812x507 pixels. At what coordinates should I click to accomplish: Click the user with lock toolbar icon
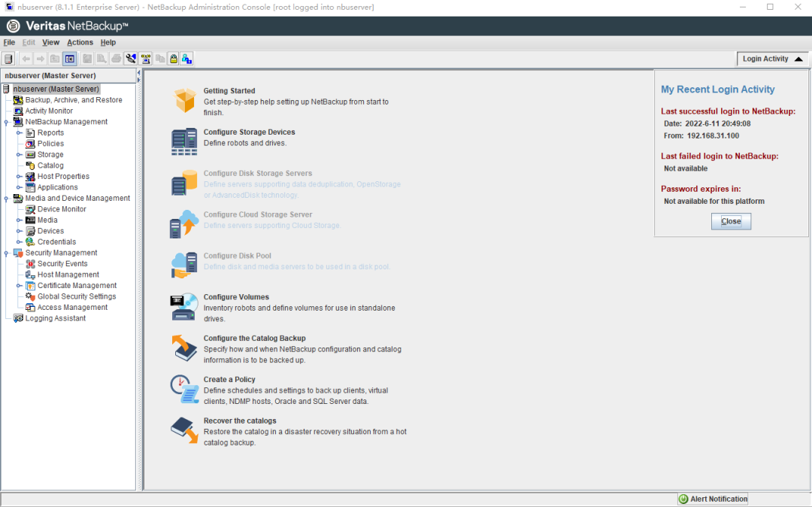coord(186,59)
